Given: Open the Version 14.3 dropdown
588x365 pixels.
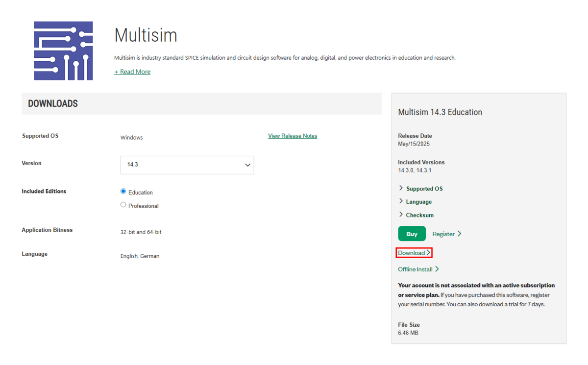Looking at the screenshot, I should tap(187, 165).
